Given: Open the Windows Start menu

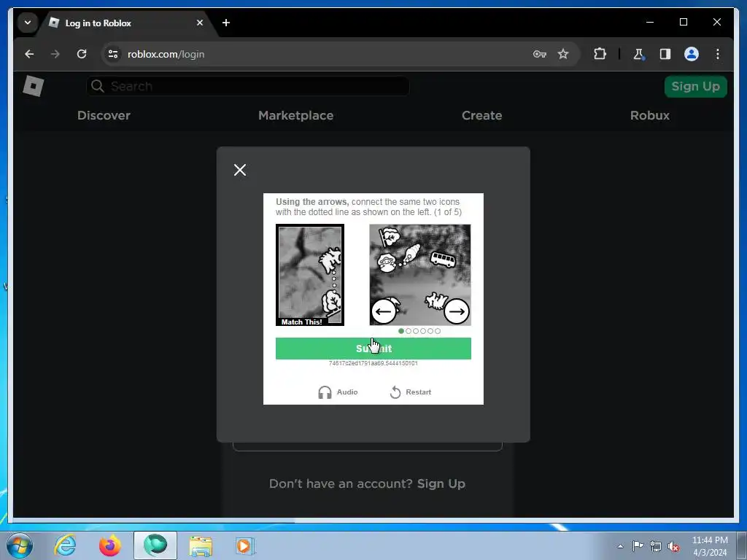Looking at the screenshot, I should (20, 545).
